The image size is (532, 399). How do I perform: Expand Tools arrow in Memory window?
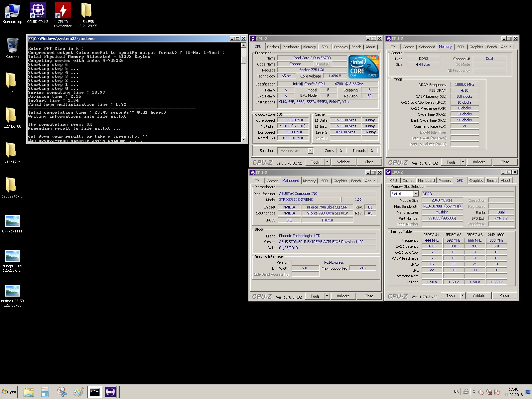(463, 162)
